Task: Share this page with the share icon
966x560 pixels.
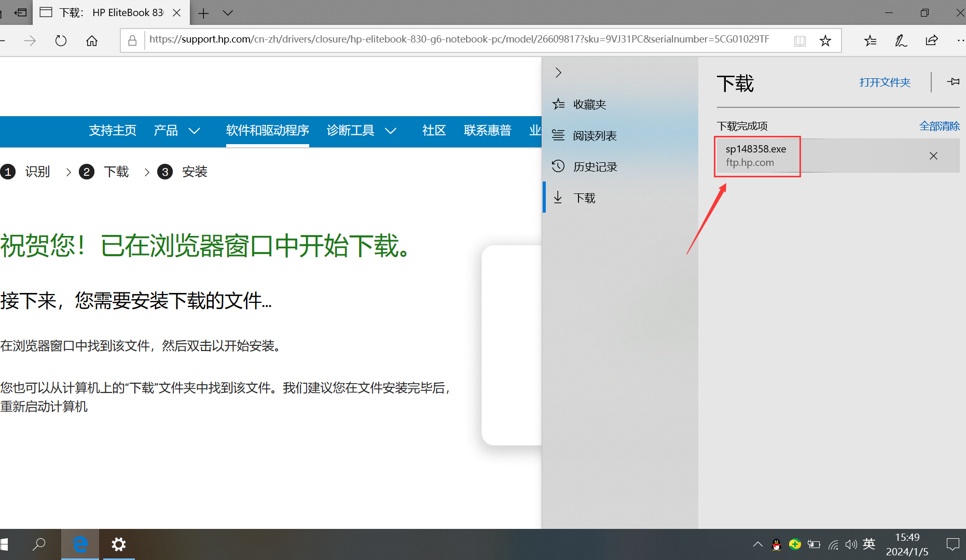Action: click(x=932, y=40)
